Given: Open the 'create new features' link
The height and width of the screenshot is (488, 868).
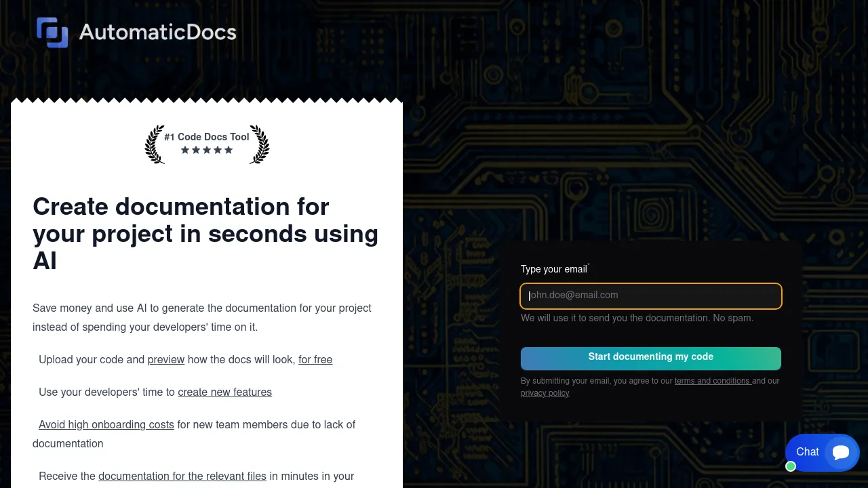Looking at the screenshot, I should (x=224, y=392).
